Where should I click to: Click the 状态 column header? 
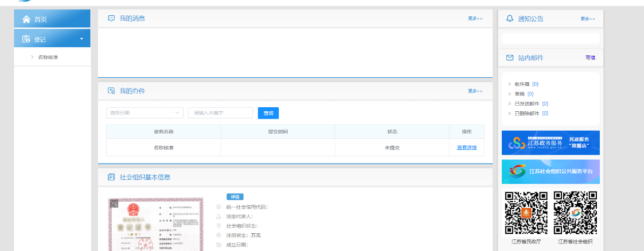(392, 132)
